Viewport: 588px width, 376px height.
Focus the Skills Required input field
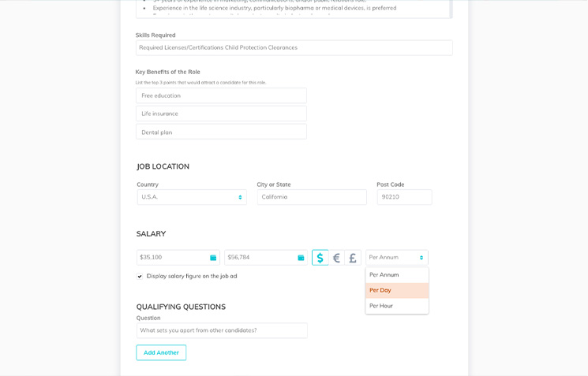294,47
